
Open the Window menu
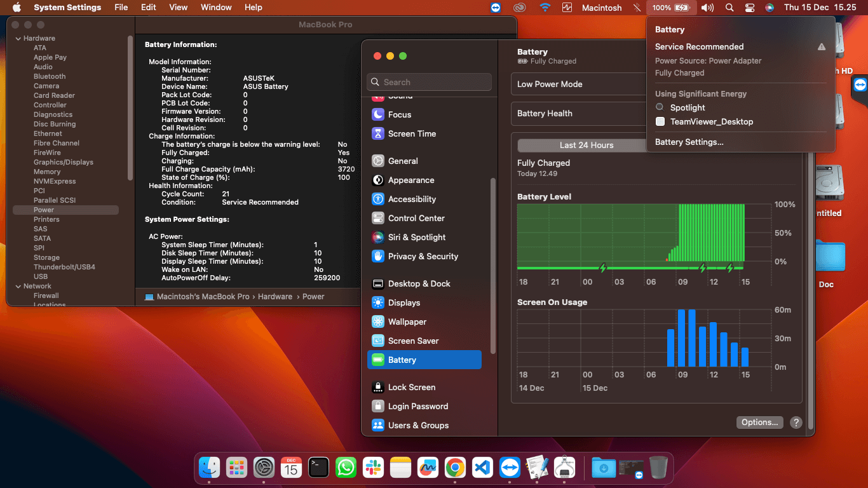[216, 8]
